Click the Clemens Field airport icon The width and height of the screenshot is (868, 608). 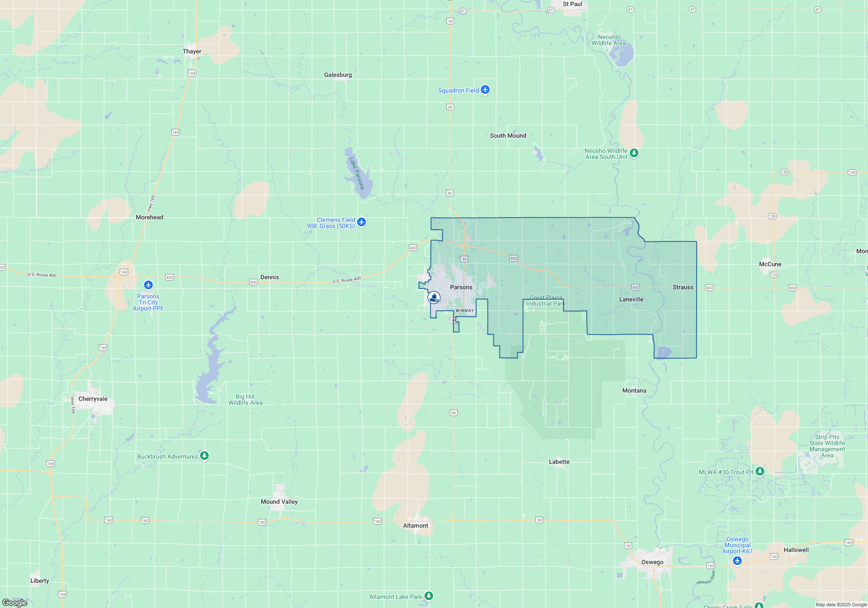pos(362,222)
